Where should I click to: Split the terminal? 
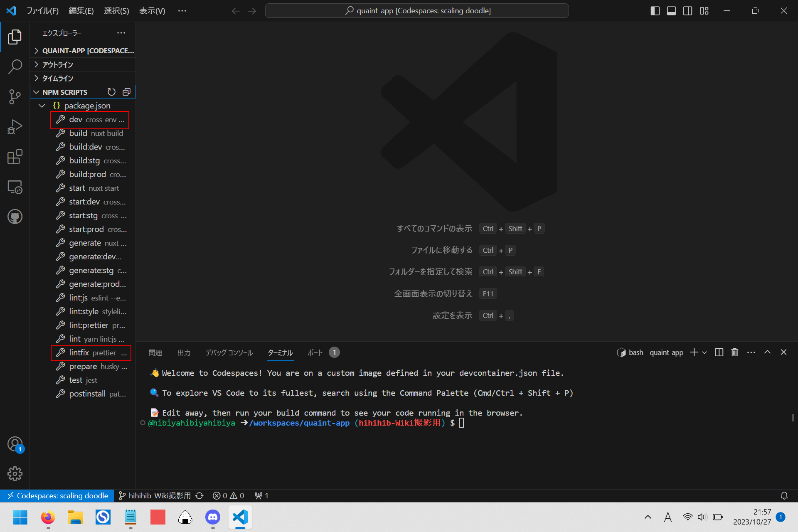point(719,352)
